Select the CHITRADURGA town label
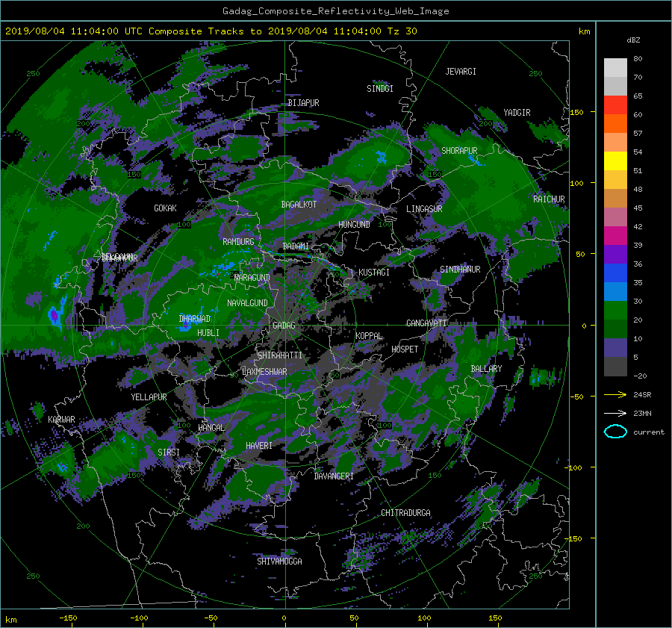Viewport: 672px width, 628px height. 406,513
